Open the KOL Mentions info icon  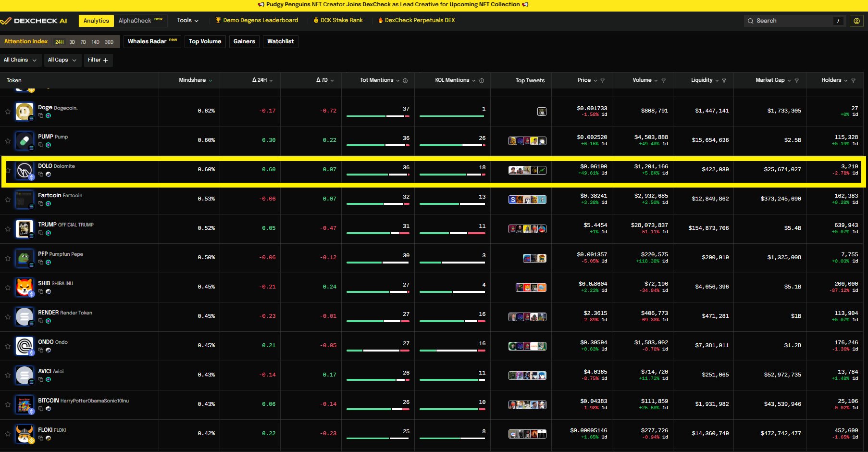tap(482, 80)
